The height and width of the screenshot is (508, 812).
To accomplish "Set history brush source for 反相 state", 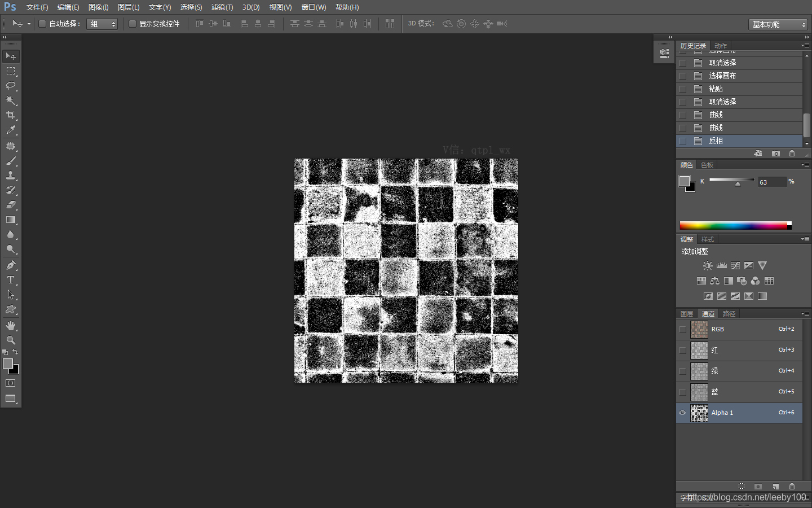I will point(683,141).
